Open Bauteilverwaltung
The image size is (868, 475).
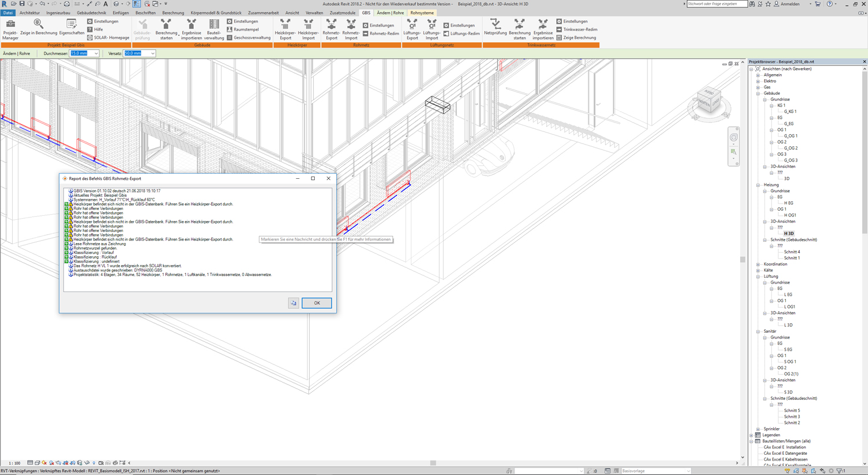[214, 30]
